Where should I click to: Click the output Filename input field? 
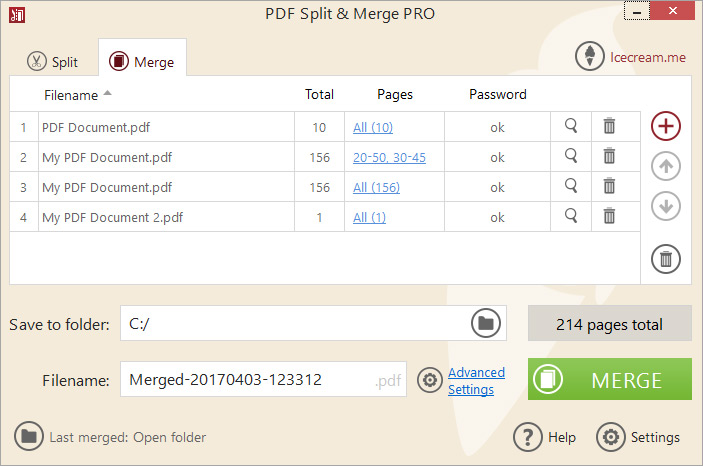pyautogui.click(x=245, y=380)
